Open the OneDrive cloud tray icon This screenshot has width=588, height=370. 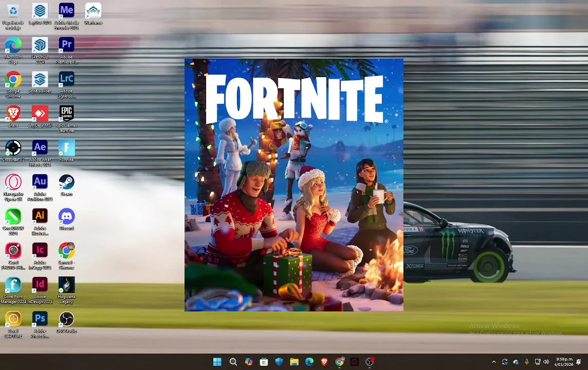pos(516,362)
